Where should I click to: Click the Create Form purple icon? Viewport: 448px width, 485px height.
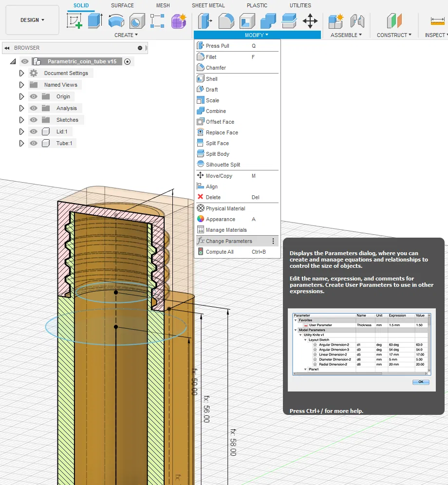point(179,21)
